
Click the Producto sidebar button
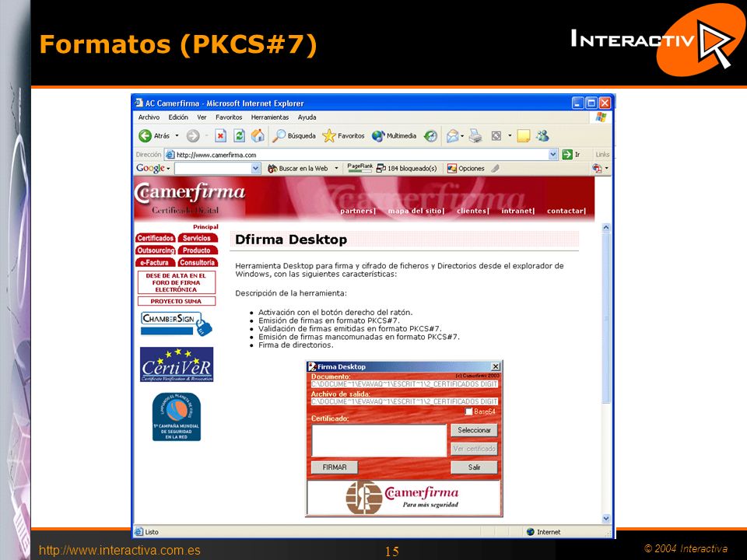pos(197,250)
